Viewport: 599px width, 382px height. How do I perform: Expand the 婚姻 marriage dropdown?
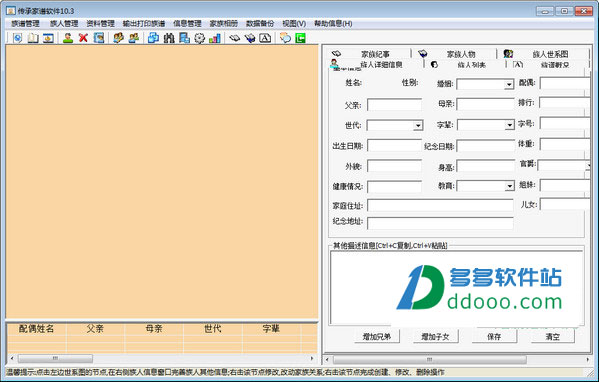(x=509, y=84)
